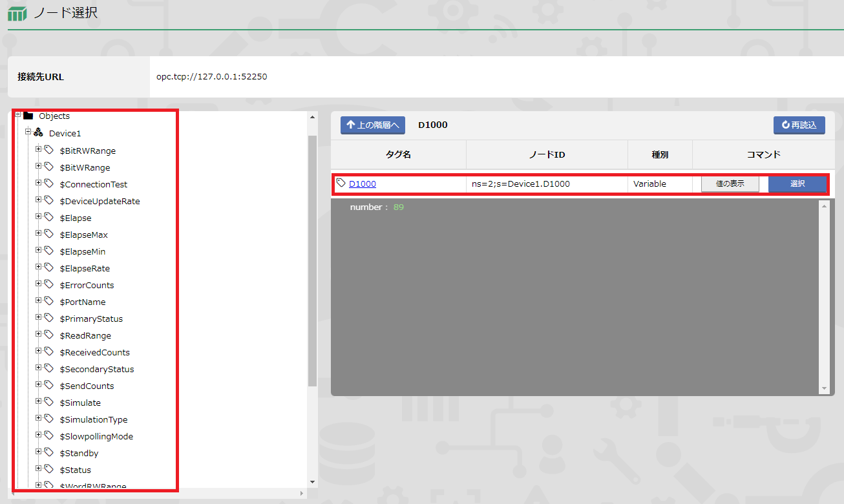Click the tag icon beside $SecondaryStatus

(x=48, y=368)
